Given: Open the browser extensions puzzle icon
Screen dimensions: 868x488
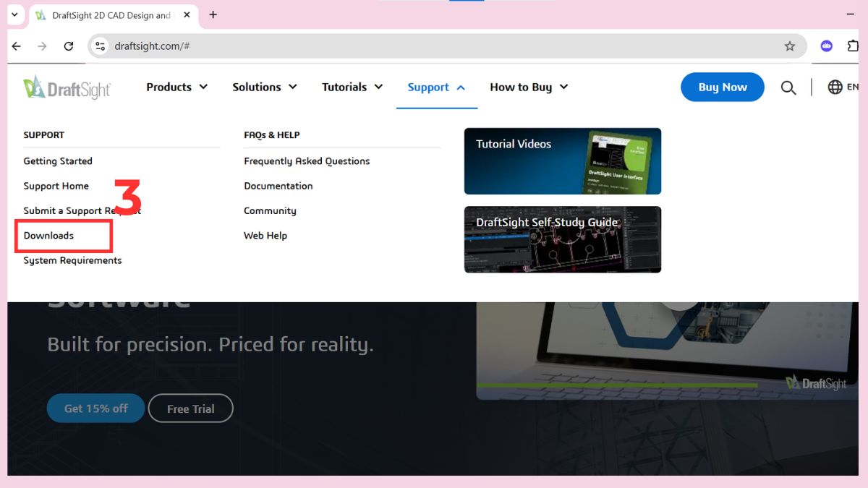Looking at the screenshot, I should [853, 46].
